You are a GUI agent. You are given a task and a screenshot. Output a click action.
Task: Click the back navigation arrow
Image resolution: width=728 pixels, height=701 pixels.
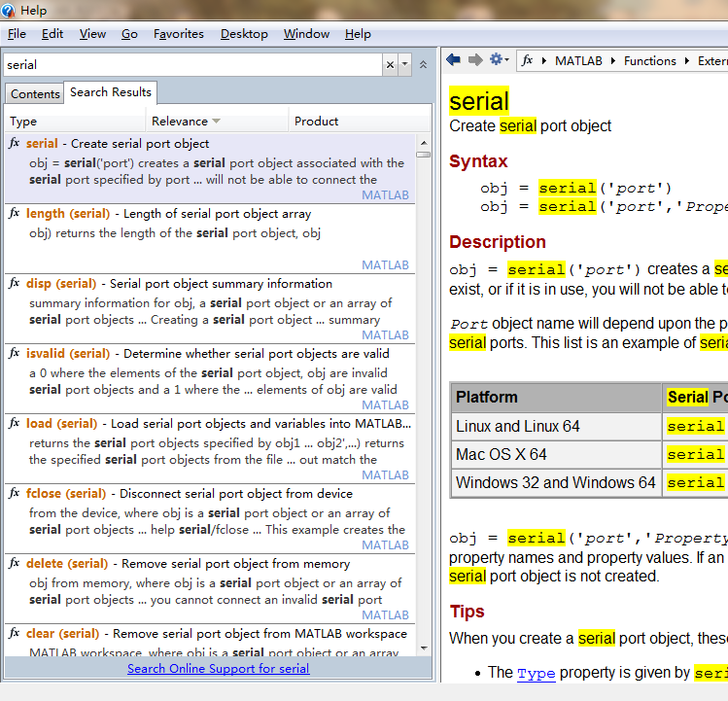coord(453,60)
